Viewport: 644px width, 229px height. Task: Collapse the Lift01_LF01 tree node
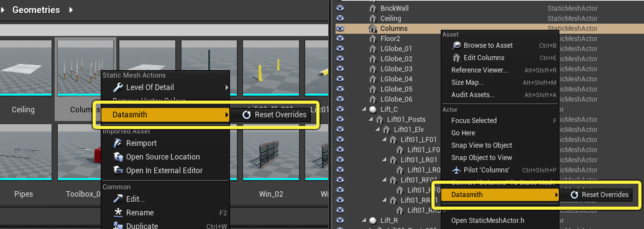(384, 140)
